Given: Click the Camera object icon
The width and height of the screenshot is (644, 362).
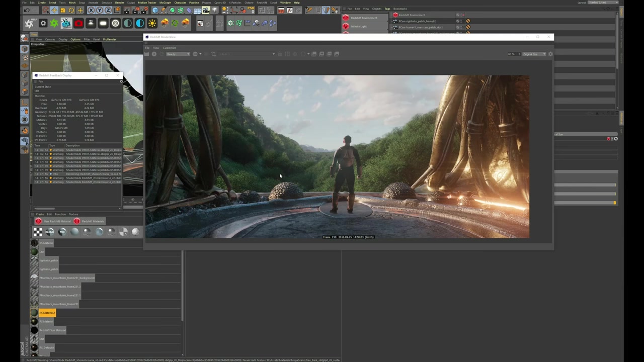Looking at the screenshot, I should click(206, 10).
